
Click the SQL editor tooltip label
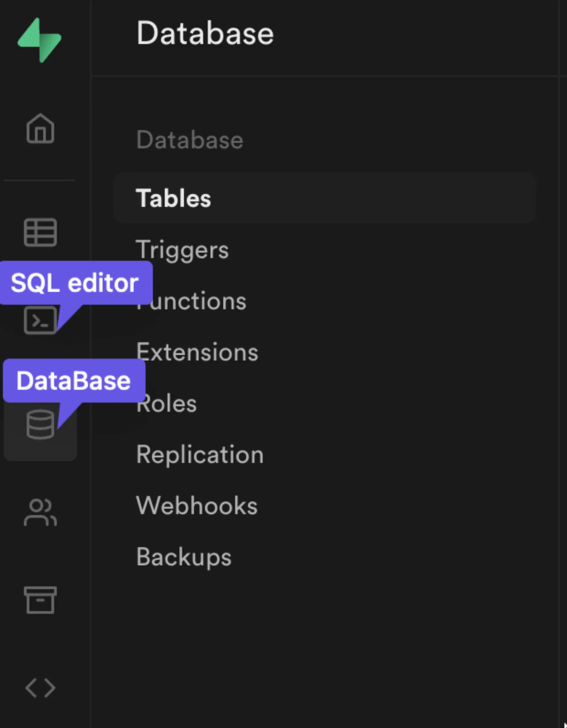(75, 283)
